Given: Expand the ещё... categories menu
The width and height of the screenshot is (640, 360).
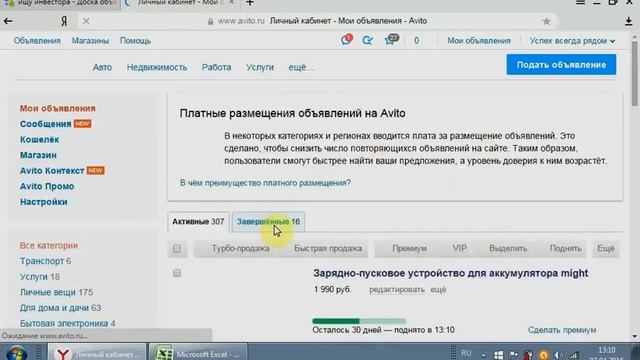Looking at the screenshot, I should click(301, 67).
